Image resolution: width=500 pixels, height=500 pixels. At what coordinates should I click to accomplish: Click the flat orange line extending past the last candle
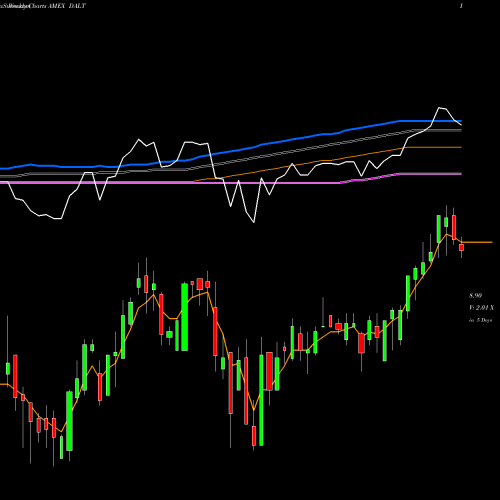pyautogui.click(x=477, y=242)
